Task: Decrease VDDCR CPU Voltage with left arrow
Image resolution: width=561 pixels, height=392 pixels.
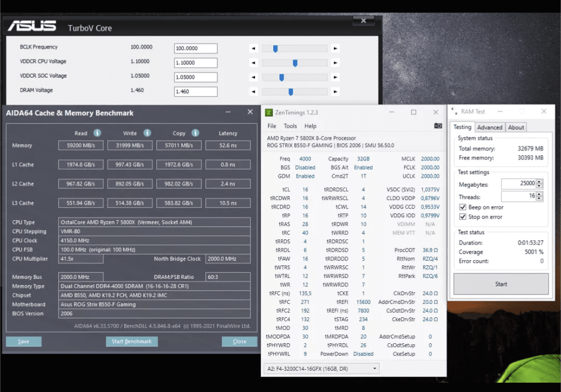Action: click(x=253, y=63)
